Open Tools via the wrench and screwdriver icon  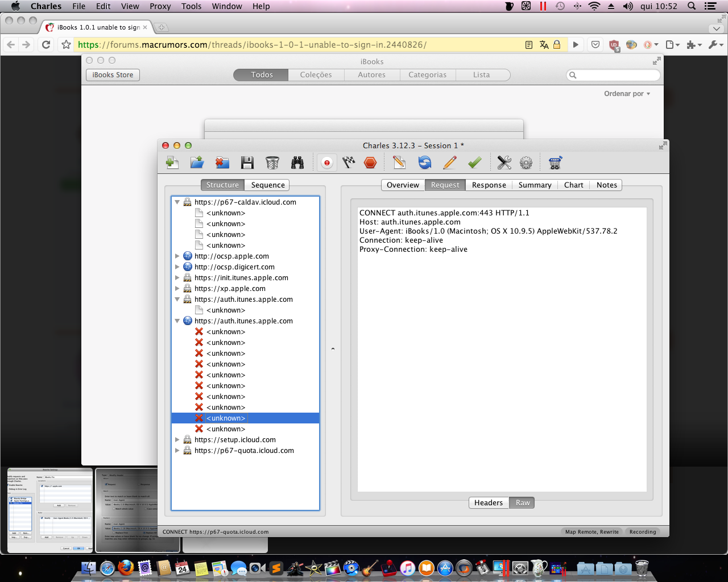tap(504, 163)
